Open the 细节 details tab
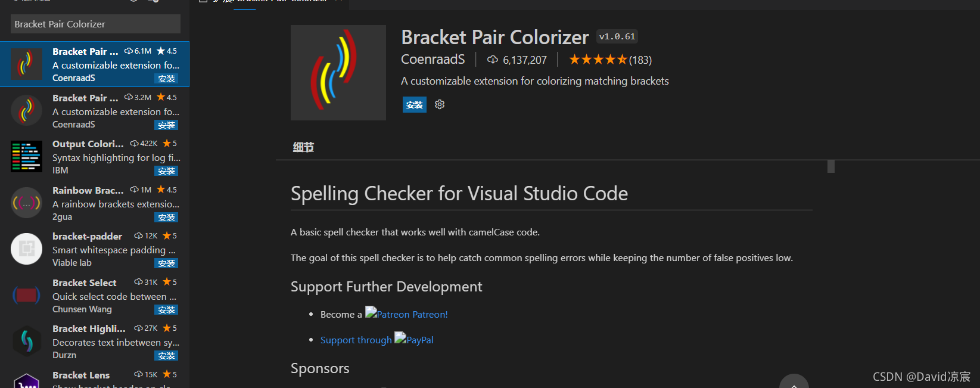This screenshot has height=388, width=980. [x=303, y=147]
